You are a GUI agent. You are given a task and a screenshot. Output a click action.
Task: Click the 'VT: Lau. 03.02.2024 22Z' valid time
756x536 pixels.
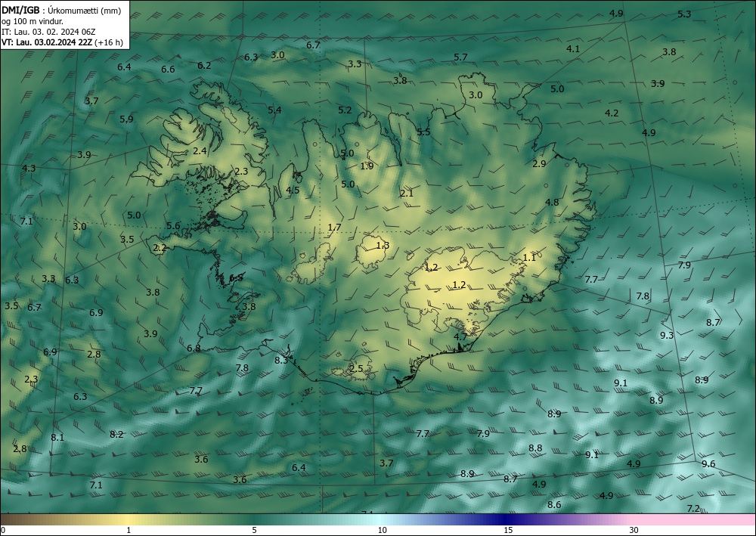[46, 42]
